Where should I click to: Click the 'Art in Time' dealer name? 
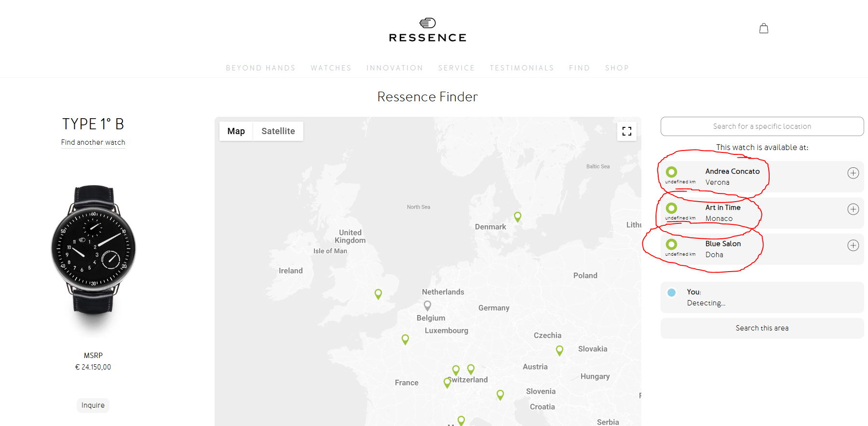(723, 207)
